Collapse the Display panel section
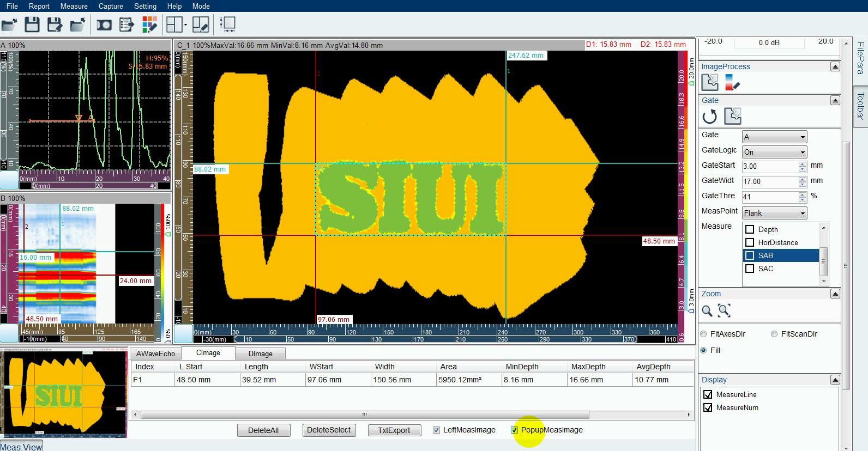Viewport: 868px width, 451px height. click(x=835, y=380)
